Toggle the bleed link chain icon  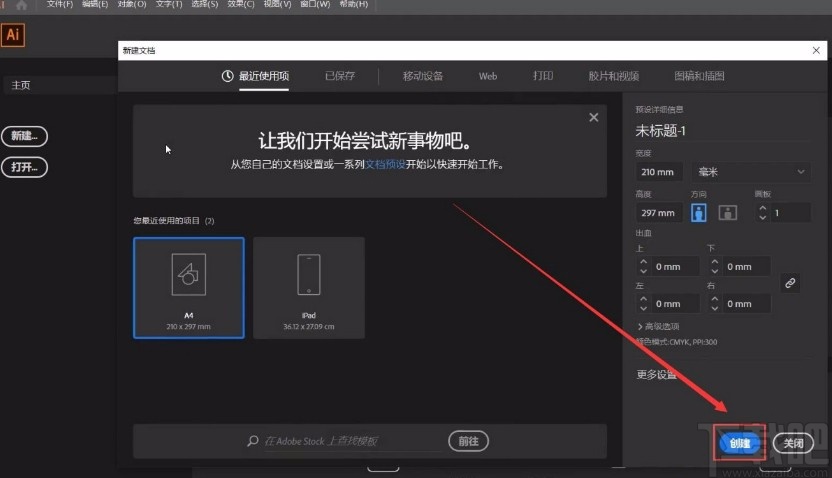790,283
